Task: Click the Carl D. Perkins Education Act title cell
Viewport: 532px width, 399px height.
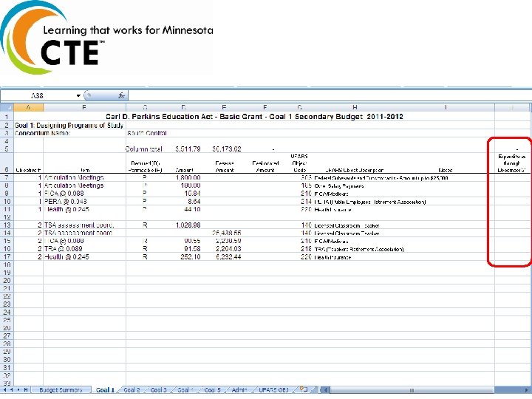Action: 254,117
